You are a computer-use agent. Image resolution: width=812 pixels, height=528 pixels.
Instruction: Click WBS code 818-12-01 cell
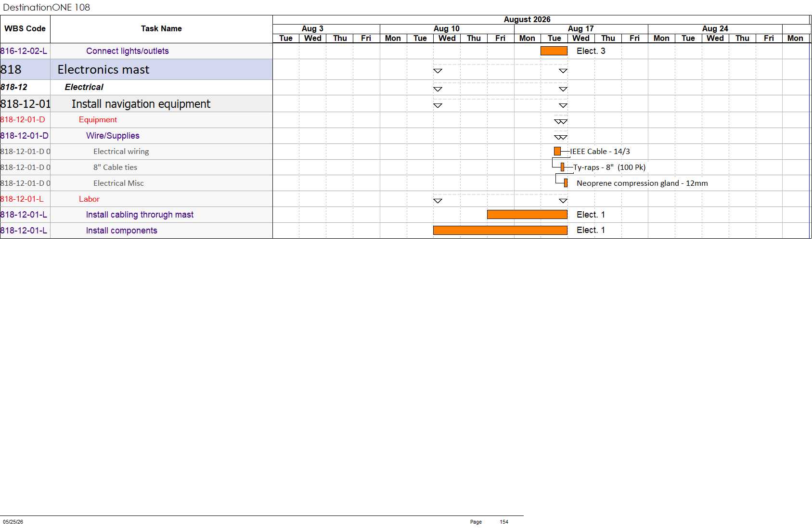pos(25,104)
